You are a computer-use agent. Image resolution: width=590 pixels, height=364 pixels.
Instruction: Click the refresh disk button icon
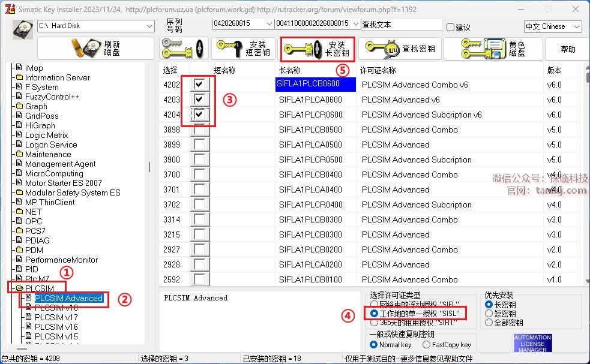pyautogui.click(x=96, y=49)
